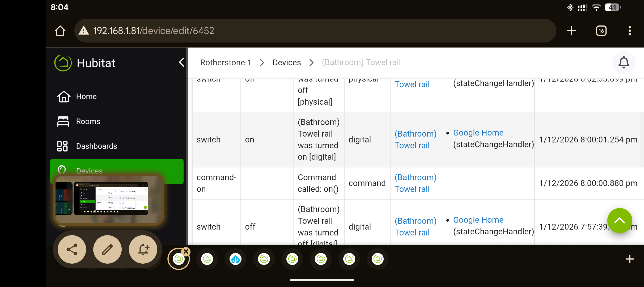Open the tab switcher showing 16 tabs
This screenshot has width=644, height=287.
coord(601,31)
